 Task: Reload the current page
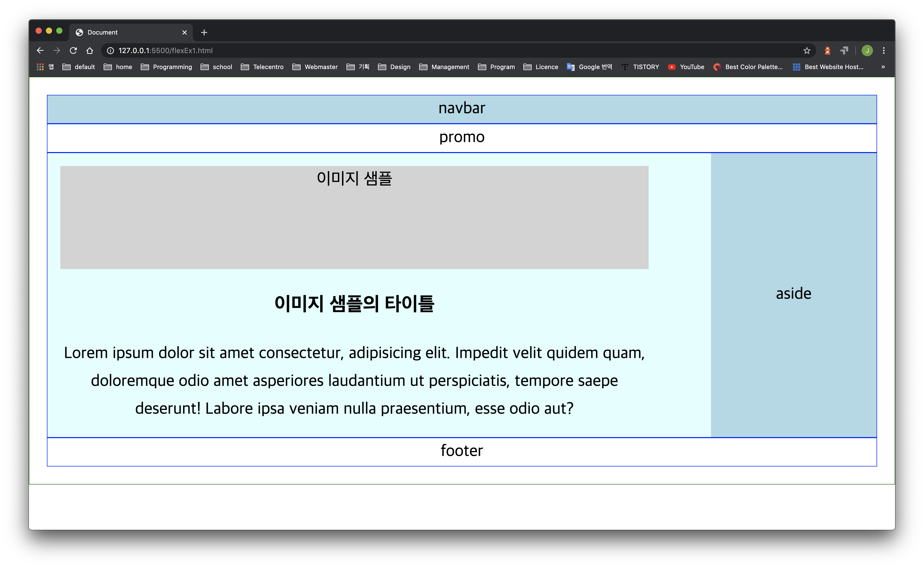[x=73, y=50]
